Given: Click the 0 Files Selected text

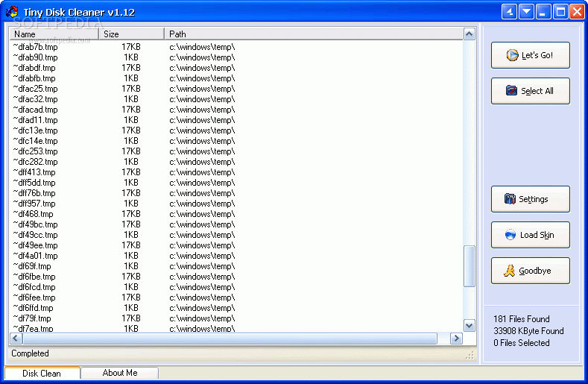Looking at the screenshot, I should (x=521, y=343).
